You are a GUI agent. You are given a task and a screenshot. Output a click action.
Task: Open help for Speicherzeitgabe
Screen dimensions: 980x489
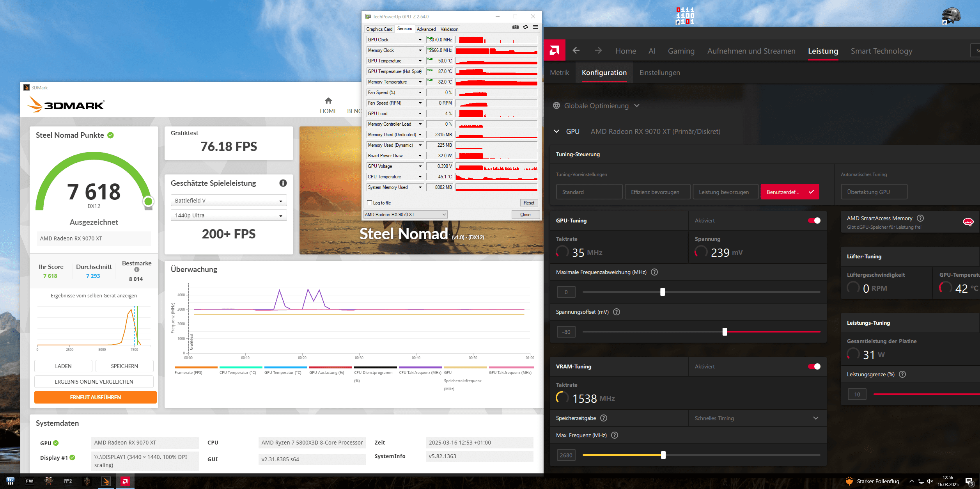click(x=604, y=418)
